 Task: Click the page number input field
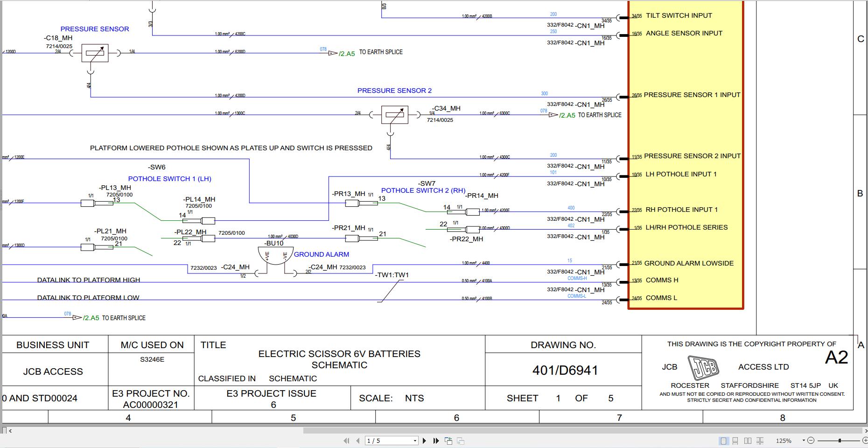click(x=389, y=441)
